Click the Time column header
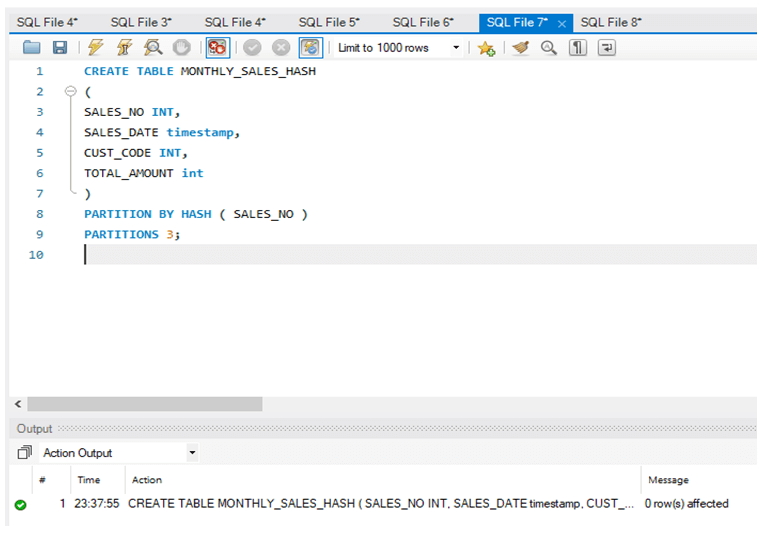The image size is (765, 533). coord(89,480)
